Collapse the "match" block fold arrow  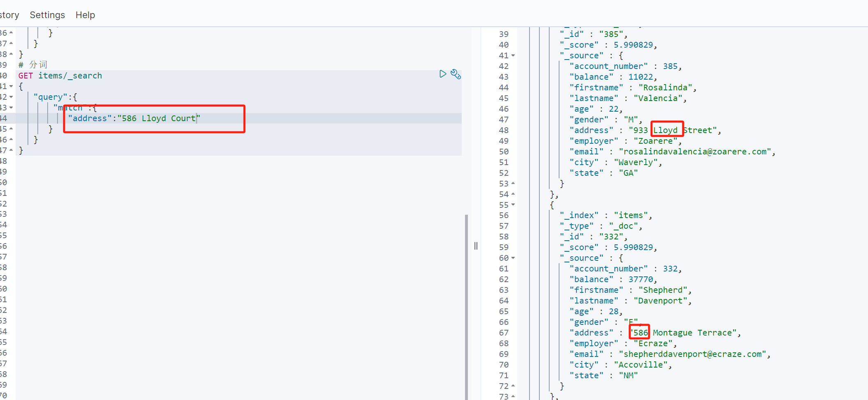coord(11,108)
